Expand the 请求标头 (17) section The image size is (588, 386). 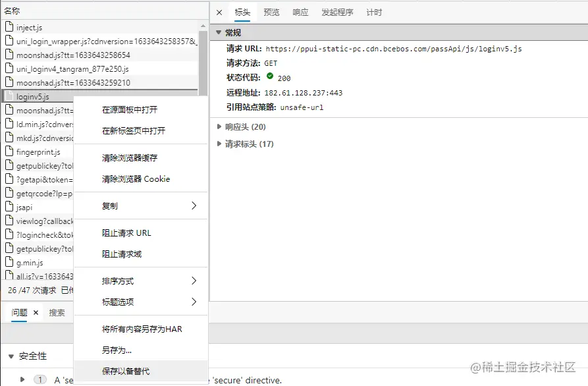[x=219, y=144]
